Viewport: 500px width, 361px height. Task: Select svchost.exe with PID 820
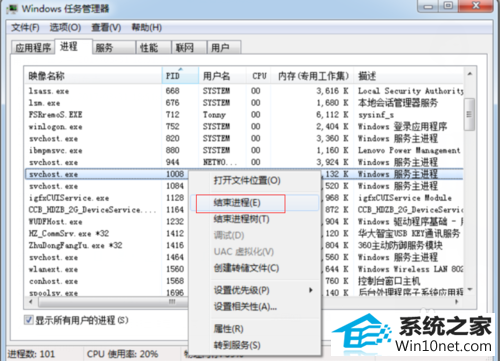[x=244, y=138]
